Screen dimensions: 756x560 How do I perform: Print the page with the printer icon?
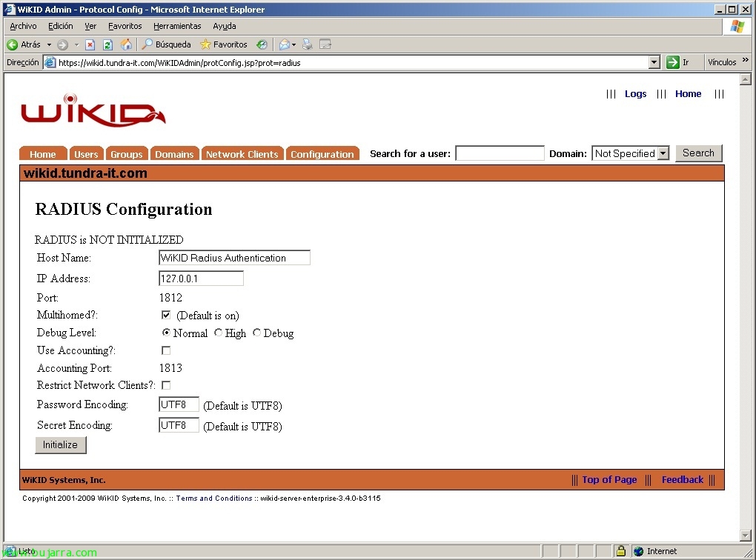click(x=307, y=45)
